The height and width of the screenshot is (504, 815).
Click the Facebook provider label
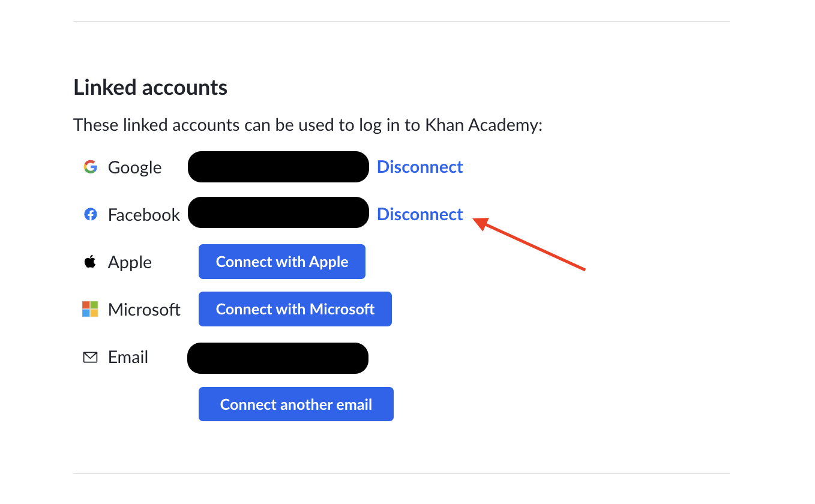pos(144,215)
